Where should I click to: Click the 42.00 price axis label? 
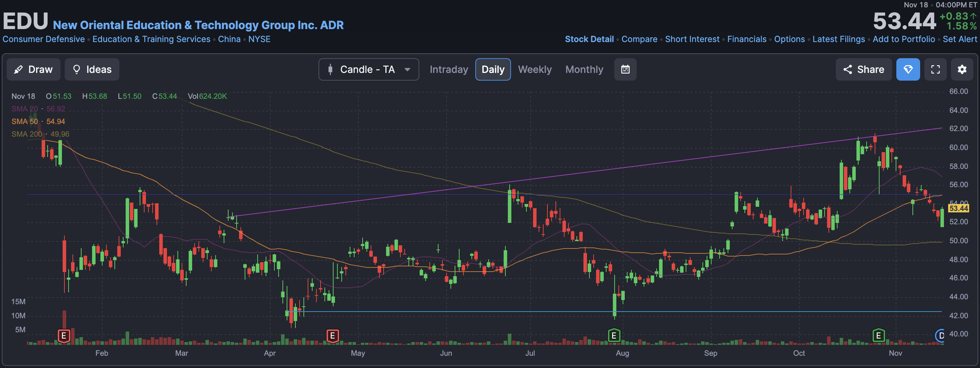[958, 315]
